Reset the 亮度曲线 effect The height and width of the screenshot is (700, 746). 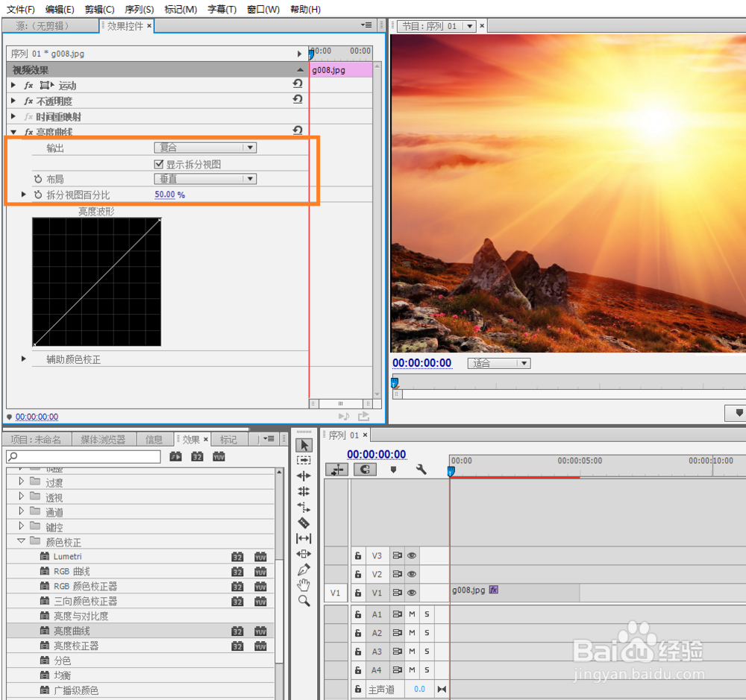tap(298, 130)
